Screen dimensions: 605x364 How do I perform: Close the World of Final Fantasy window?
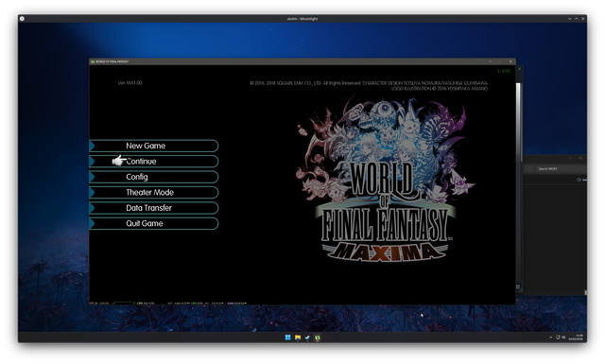click(x=510, y=61)
